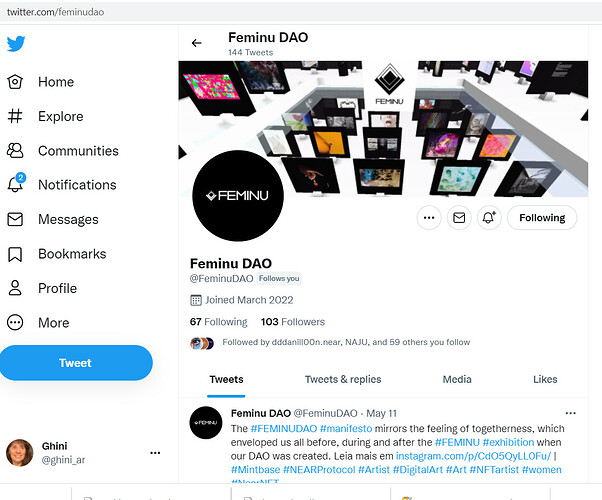The height and width of the screenshot is (500, 602).
Task: Open profile three-dots options menu
Action: click(x=429, y=217)
